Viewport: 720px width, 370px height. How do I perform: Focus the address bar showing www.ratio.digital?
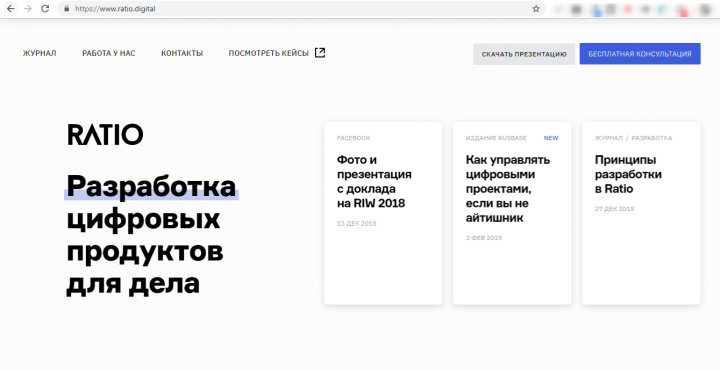pyautogui.click(x=301, y=9)
